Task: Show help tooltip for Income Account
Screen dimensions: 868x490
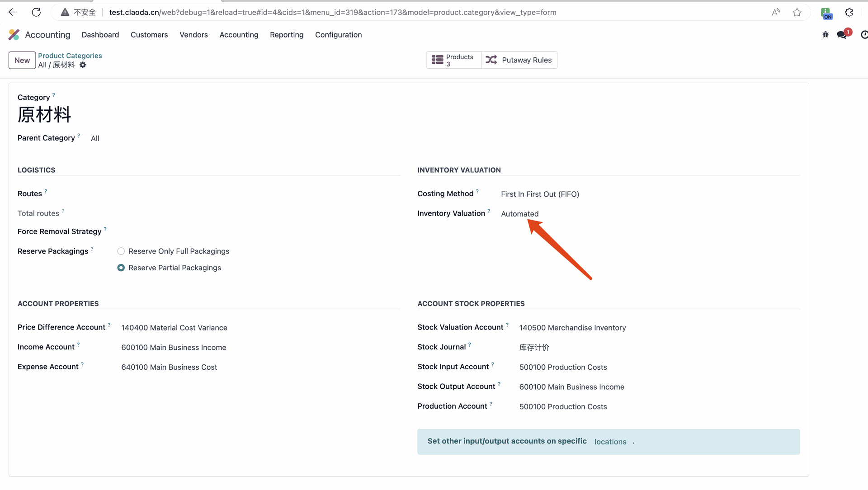Action: tap(78, 345)
